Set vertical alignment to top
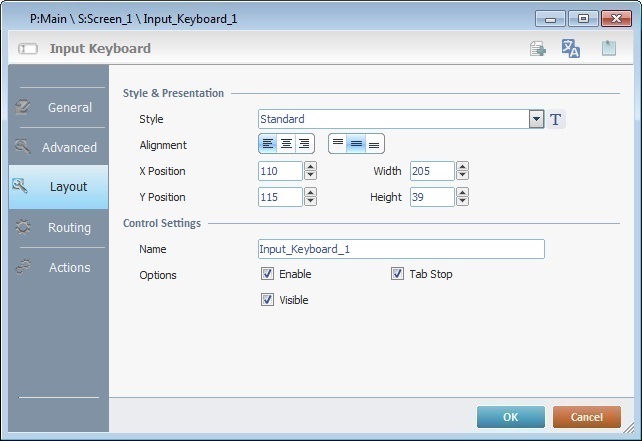The image size is (642, 441). 338,144
